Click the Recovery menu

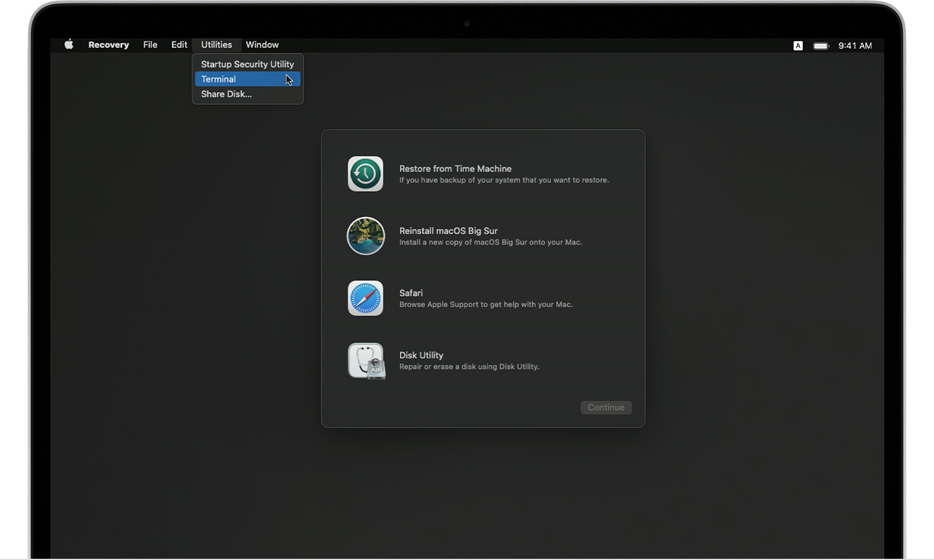point(108,45)
